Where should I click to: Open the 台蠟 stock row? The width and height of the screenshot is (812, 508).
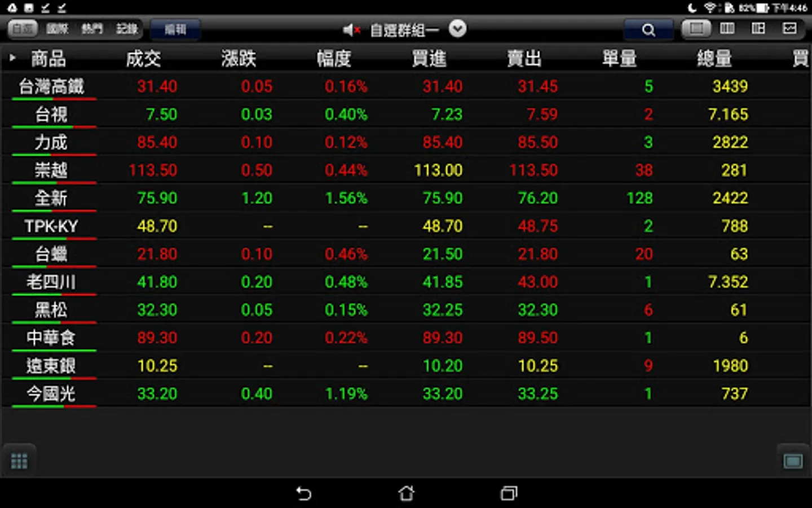click(x=406, y=254)
